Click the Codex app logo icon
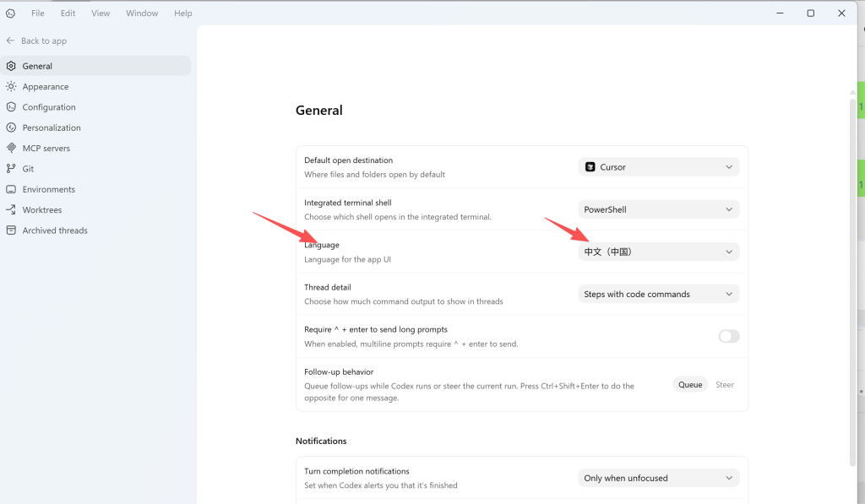 9,13
